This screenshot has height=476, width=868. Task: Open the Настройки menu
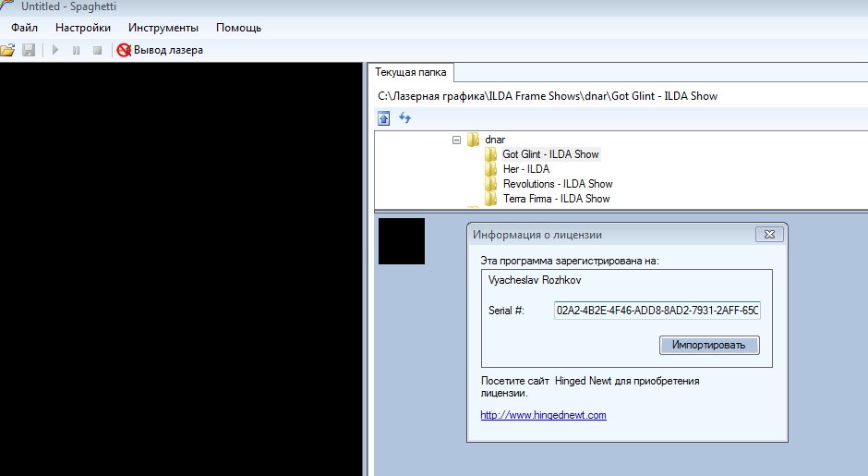click(x=83, y=28)
